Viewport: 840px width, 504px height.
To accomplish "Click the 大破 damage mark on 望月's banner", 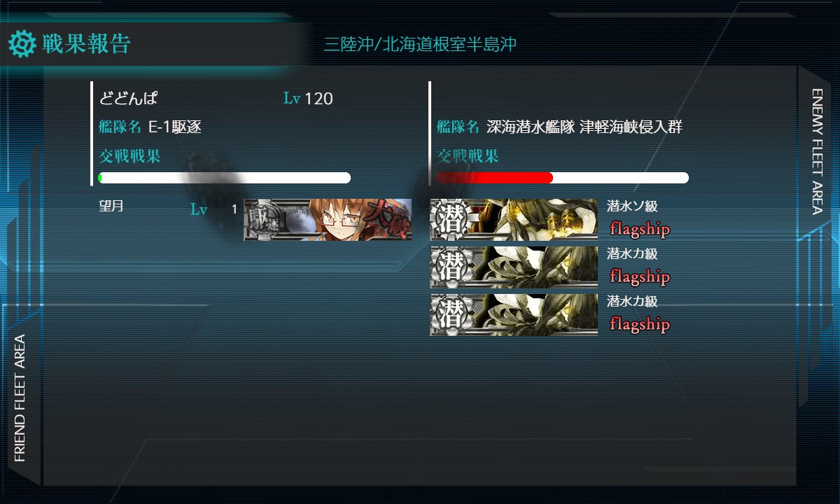I will (391, 220).
